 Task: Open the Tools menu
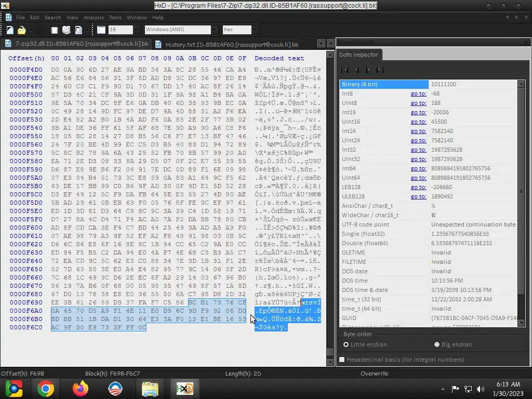tap(115, 17)
